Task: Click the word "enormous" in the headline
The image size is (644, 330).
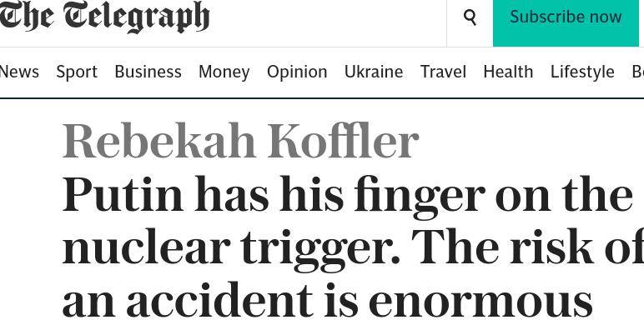Action: (480, 302)
